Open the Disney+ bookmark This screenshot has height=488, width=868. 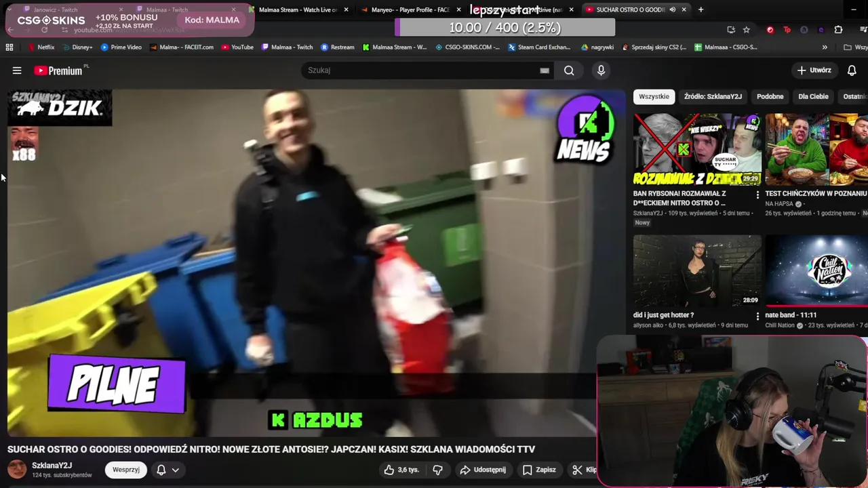click(77, 47)
